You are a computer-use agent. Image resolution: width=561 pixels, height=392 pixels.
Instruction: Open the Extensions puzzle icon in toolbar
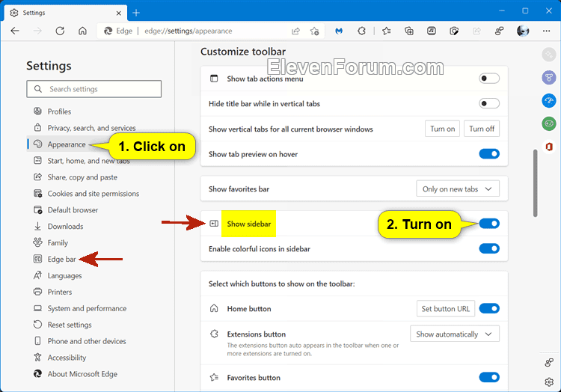tap(362, 31)
